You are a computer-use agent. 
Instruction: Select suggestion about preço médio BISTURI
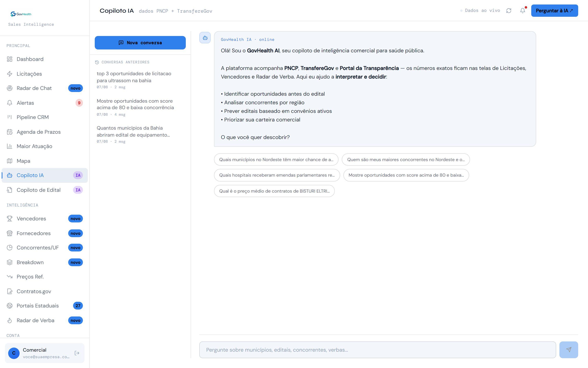tap(274, 191)
